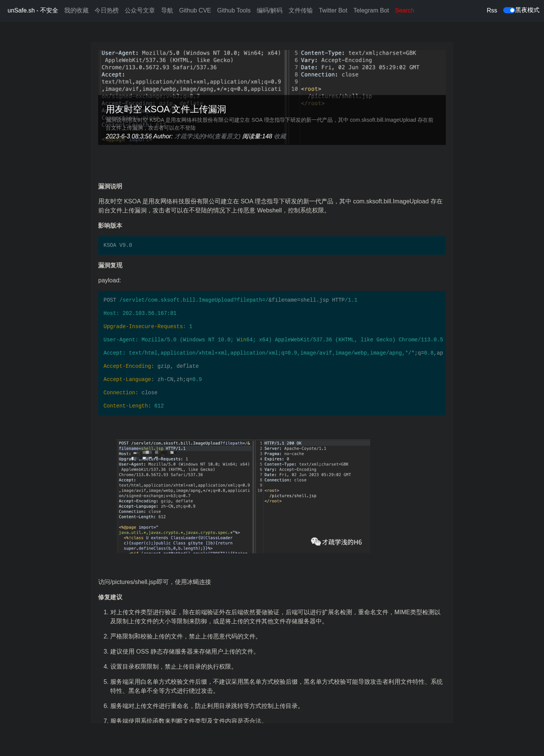Open the unSafe.sh - 不安全 home link
Image resolution: width=544 pixels, height=756 pixels.
pos(33,11)
